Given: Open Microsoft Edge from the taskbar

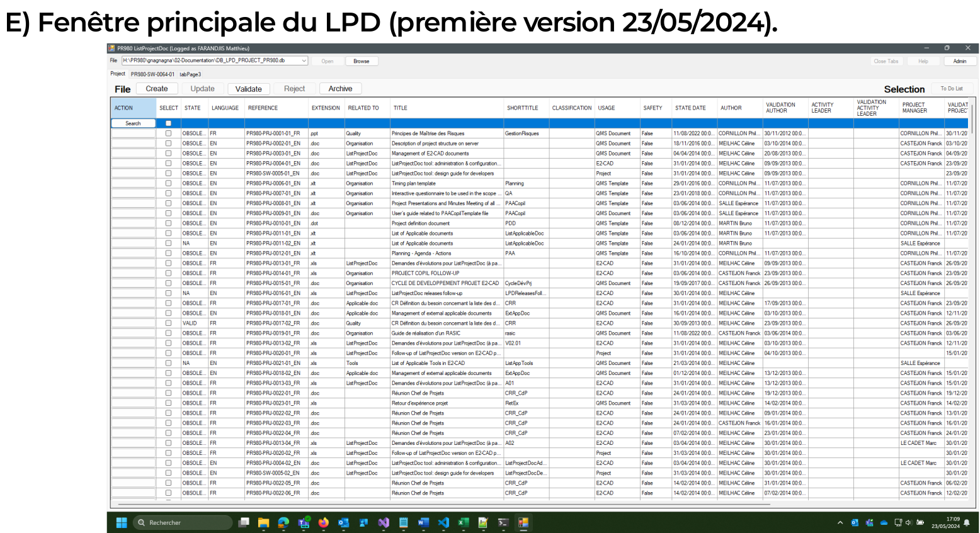Looking at the screenshot, I should pos(283,522).
